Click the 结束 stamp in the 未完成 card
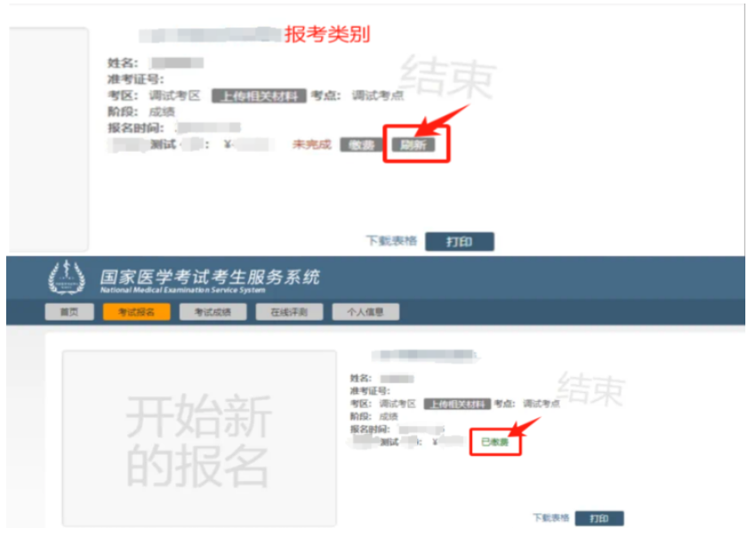Viewport: 756px width, 537px height. 447,76
